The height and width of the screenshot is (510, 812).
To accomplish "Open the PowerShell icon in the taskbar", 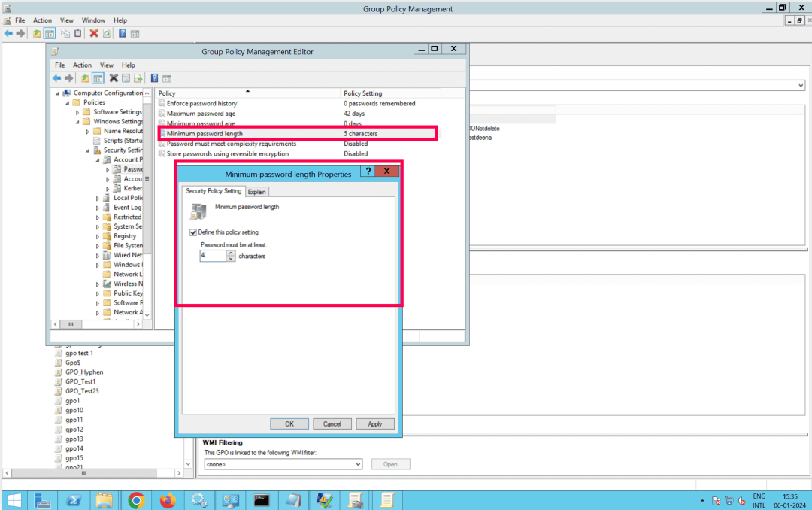I will [74, 500].
